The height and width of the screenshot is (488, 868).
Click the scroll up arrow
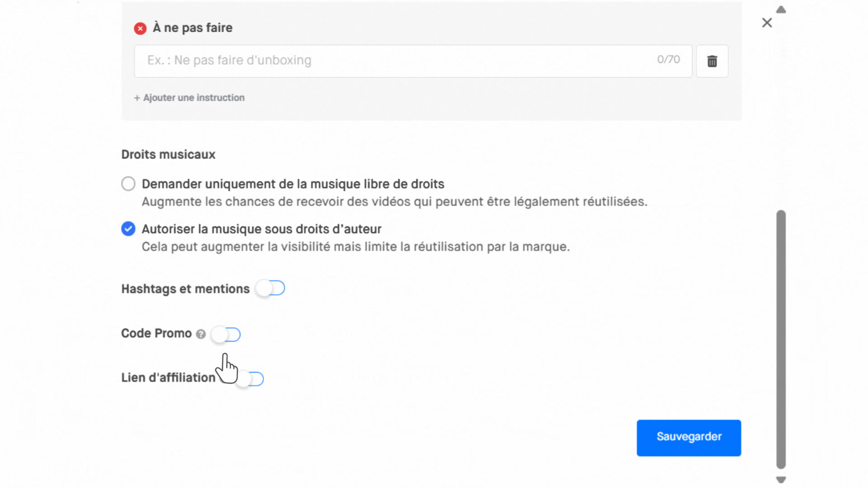(x=781, y=9)
